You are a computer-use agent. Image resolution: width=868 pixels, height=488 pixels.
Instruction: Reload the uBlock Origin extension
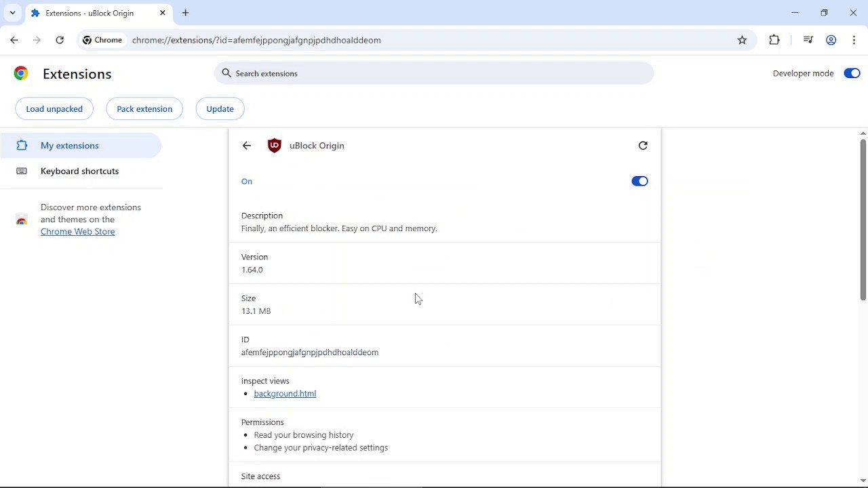tap(643, 146)
